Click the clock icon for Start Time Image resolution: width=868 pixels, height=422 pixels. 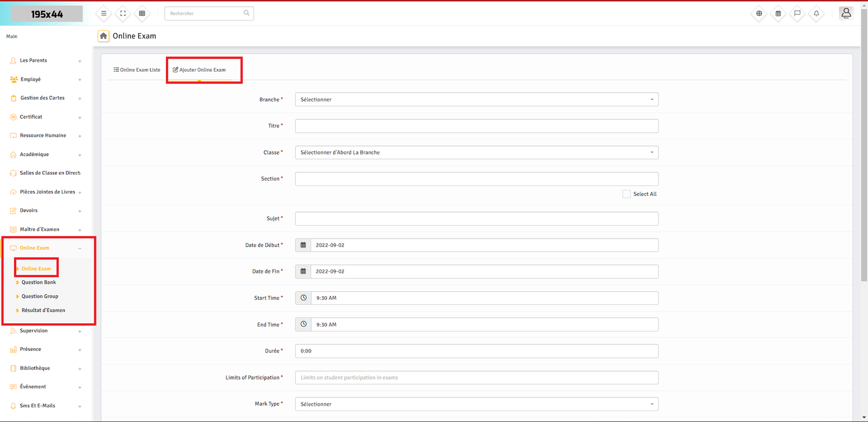(x=303, y=298)
